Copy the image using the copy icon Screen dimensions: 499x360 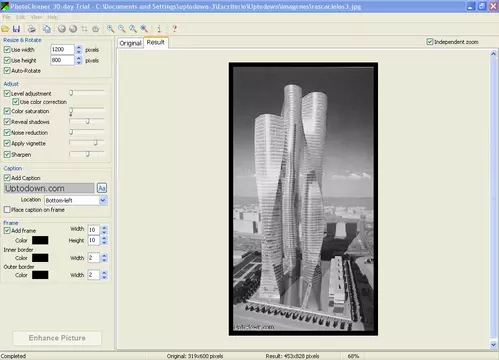[47, 29]
